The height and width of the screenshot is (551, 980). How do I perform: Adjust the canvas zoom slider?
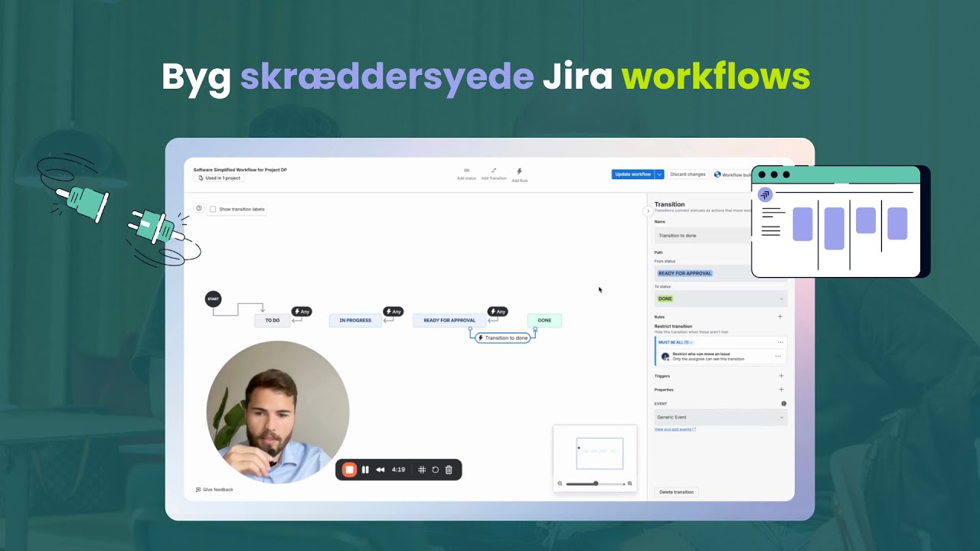[x=596, y=484]
